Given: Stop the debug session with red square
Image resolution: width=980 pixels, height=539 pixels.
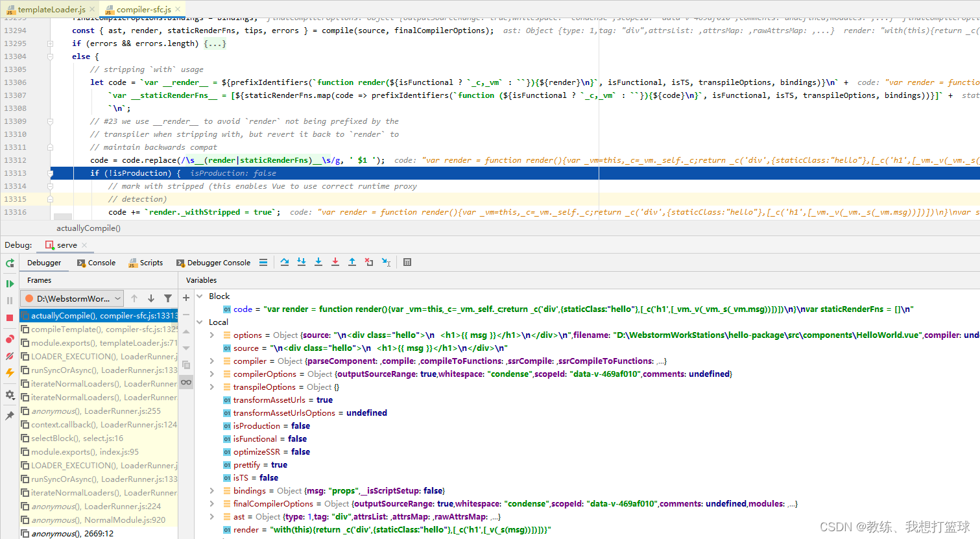Looking at the screenshot, I should (x=10, y=318).
